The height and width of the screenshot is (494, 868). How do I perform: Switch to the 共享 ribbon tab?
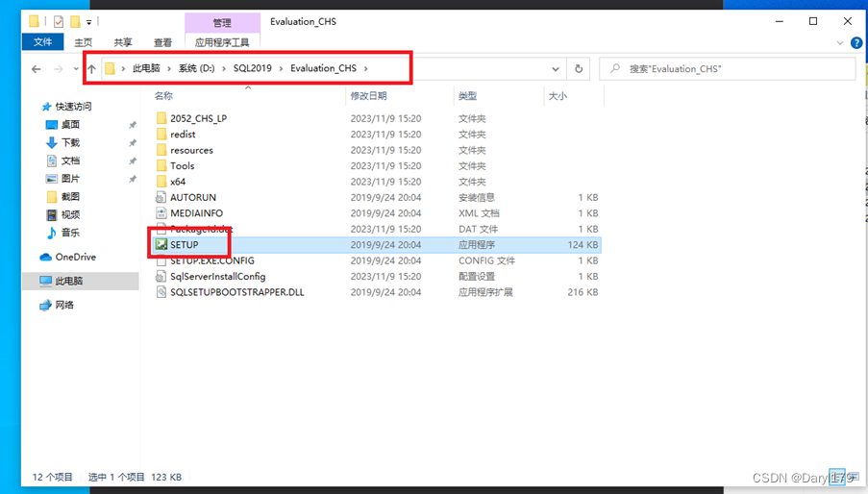pyautogui.click(x=123, y=42)
